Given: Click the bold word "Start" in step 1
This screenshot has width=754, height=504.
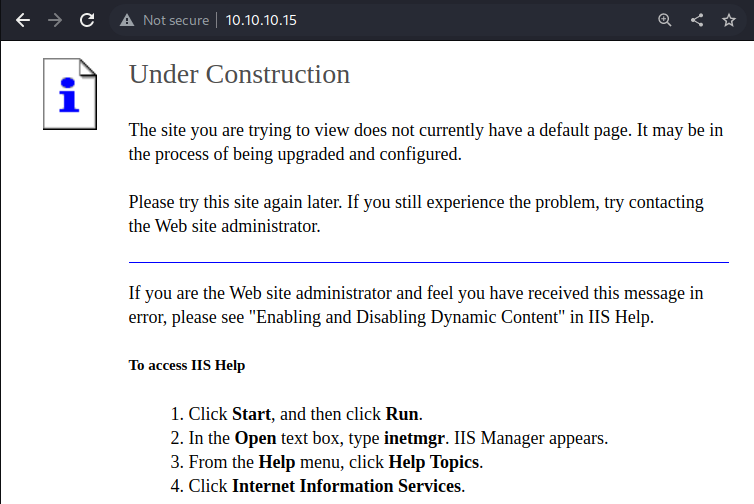Looking at the screenshot, I should click(251, 414).
